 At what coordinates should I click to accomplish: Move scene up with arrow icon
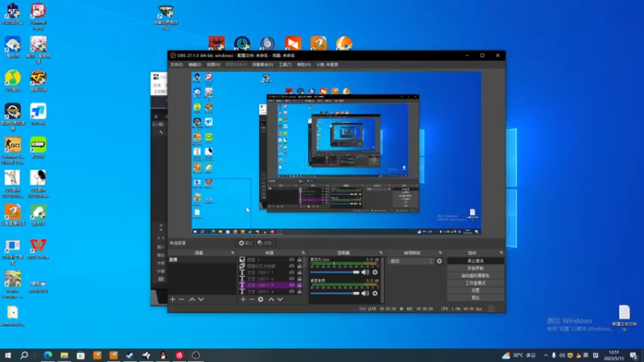click(x=192, y=299)
